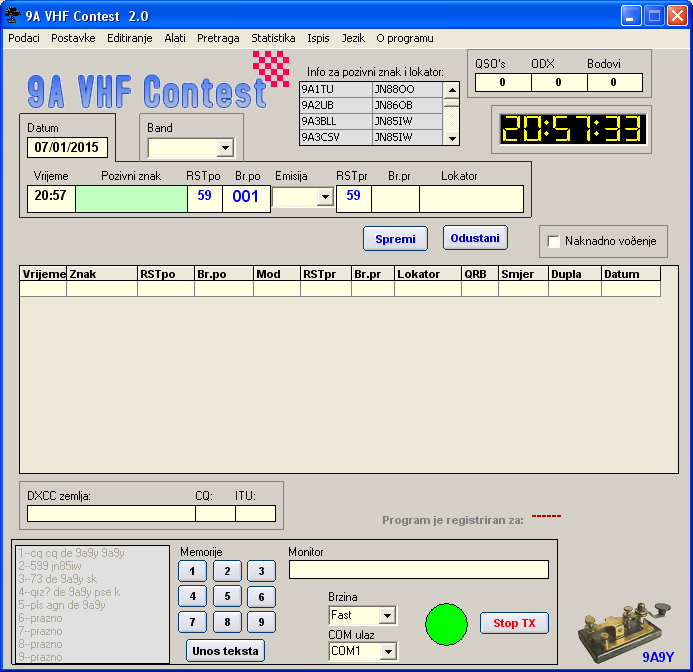Image resolution: width=693 pixels, height=672 pixels.
Task: Click the Datum date field
Action: (67, 147)
